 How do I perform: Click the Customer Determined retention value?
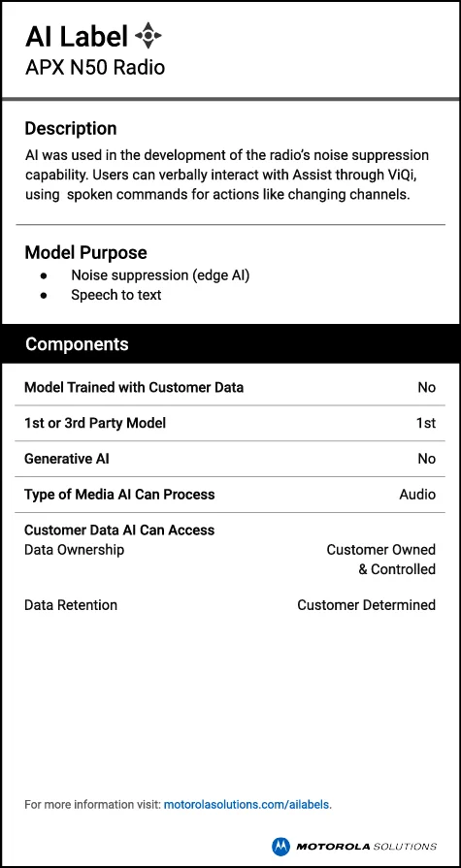pos(366,605)
